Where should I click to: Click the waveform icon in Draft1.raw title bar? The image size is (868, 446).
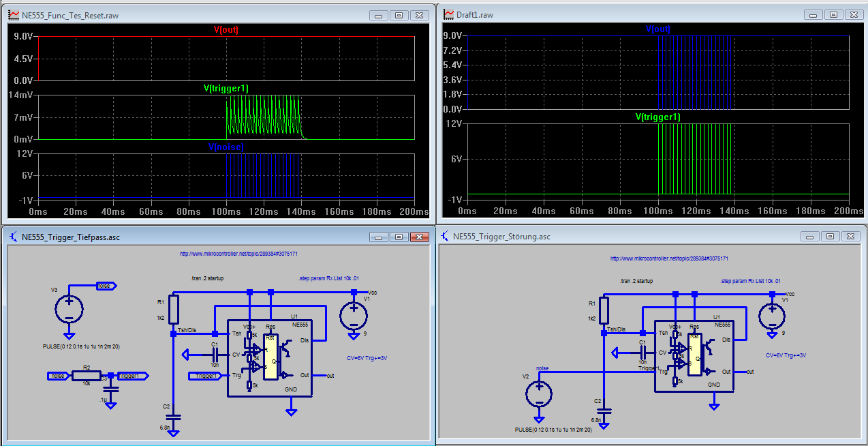point(448,14)
